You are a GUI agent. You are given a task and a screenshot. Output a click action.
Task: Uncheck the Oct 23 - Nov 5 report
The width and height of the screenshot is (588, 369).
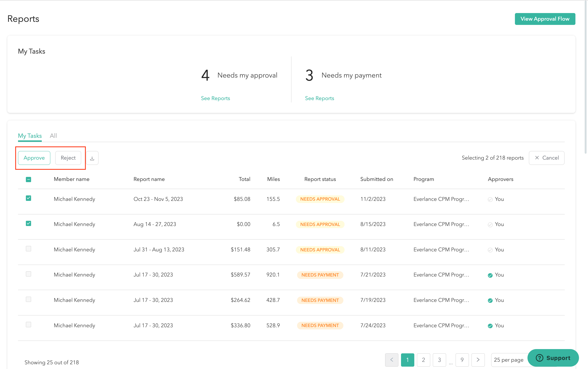click(x=28, y=198)
